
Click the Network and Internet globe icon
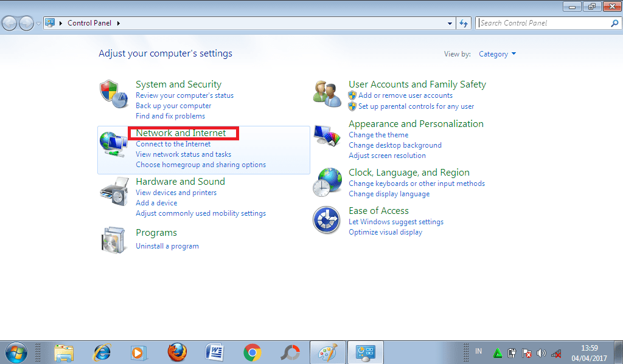pos(113,144)
